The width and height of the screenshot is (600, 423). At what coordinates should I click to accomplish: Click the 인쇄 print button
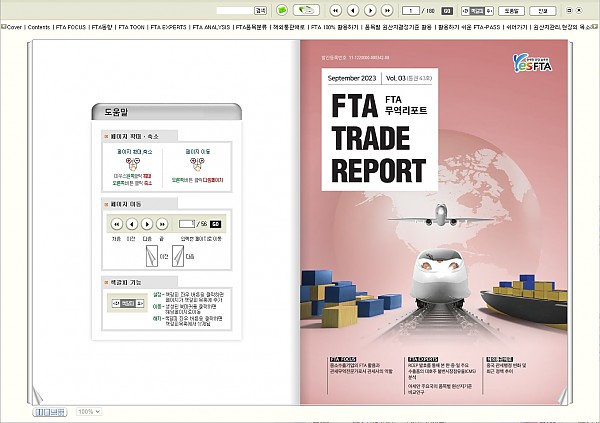[542, 11]
